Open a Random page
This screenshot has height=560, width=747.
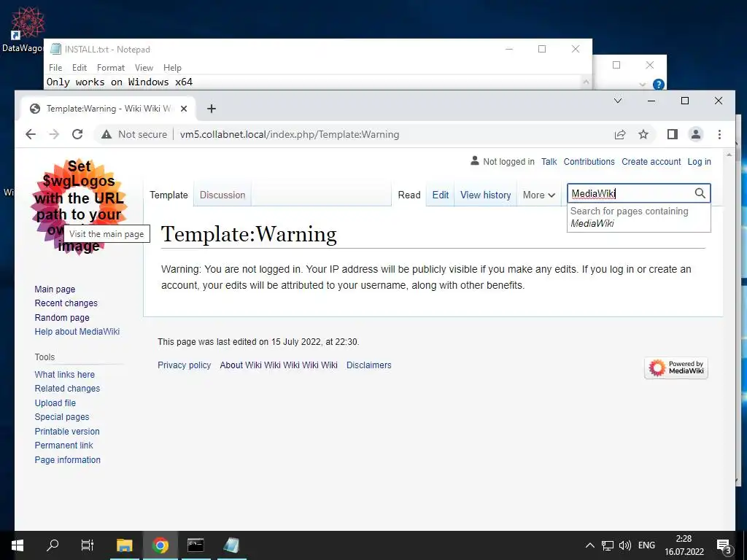click(62, 318)
